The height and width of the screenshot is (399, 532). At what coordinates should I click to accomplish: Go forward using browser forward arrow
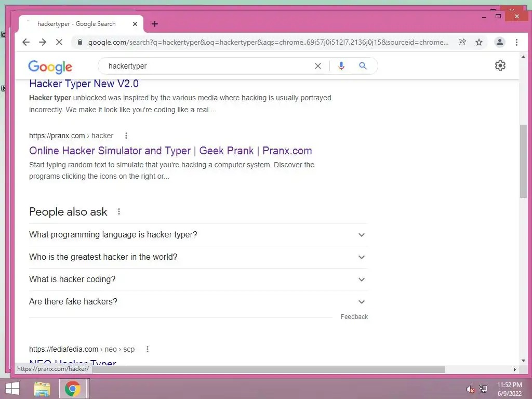tap(43, 42)
